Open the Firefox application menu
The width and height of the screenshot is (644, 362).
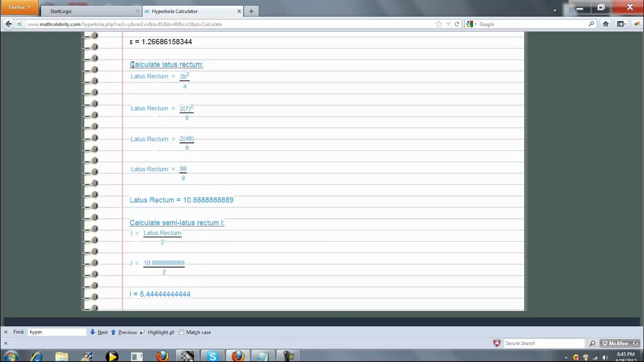point(19,7)
